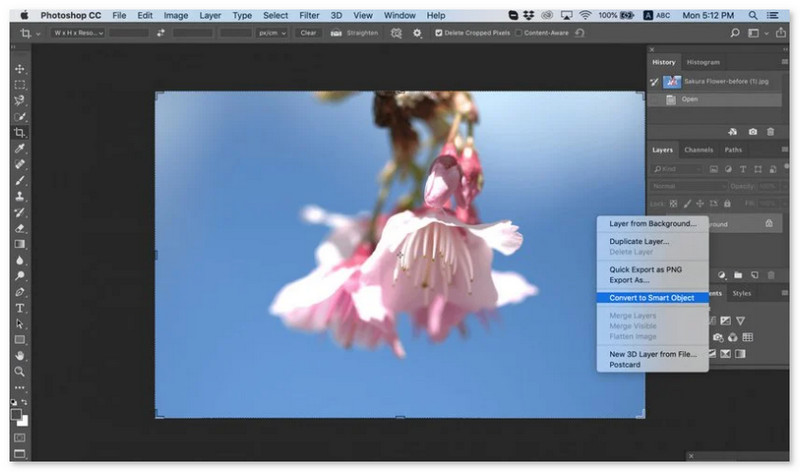Open the History panel menu
Screen dimensions: 800x472
coord(785,62)
